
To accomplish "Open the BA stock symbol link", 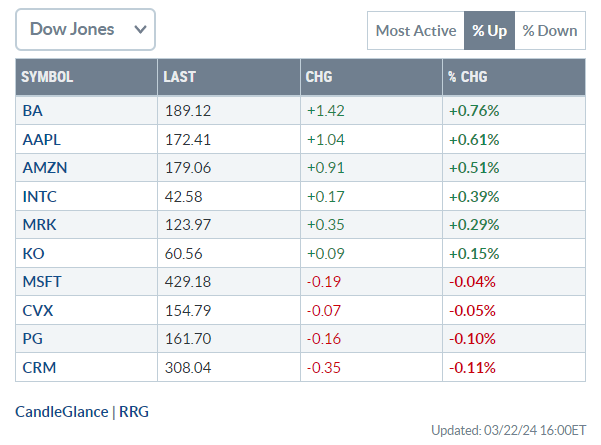I will (x=32, y=109).
